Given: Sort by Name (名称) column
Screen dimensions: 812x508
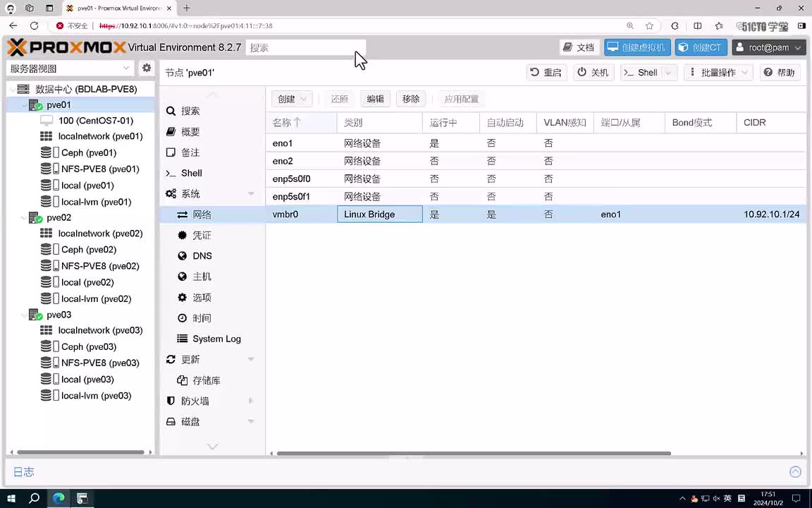Looking at the screenshot, I should click(x=302, y=123).
